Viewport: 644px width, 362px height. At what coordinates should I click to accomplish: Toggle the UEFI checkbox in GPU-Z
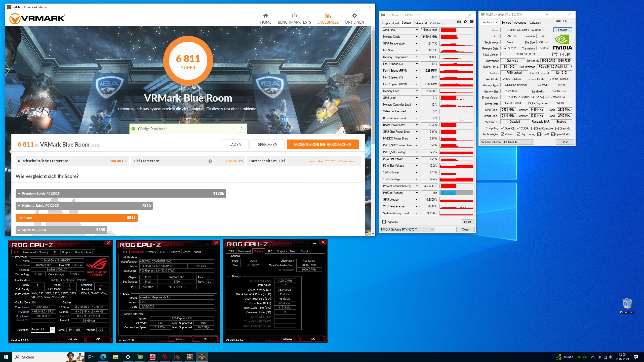562,55
